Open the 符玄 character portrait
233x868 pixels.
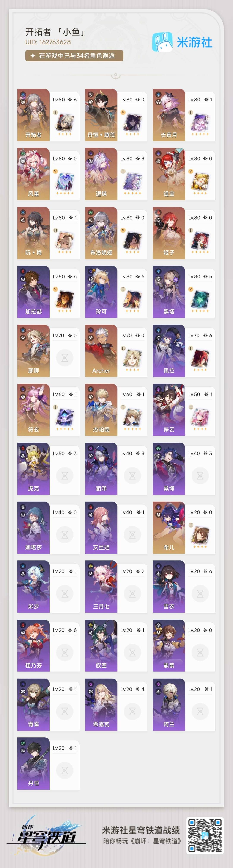point(33,410)
